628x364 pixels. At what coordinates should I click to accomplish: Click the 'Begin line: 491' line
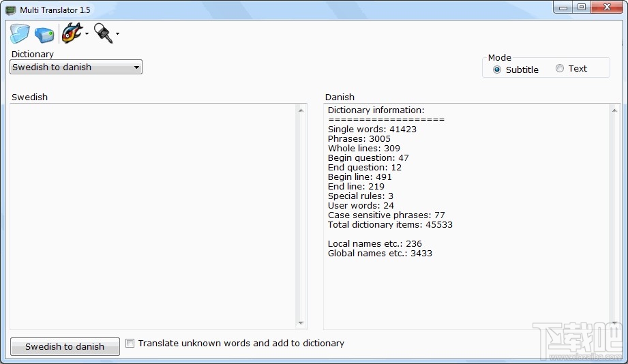(x=359, y=177)
